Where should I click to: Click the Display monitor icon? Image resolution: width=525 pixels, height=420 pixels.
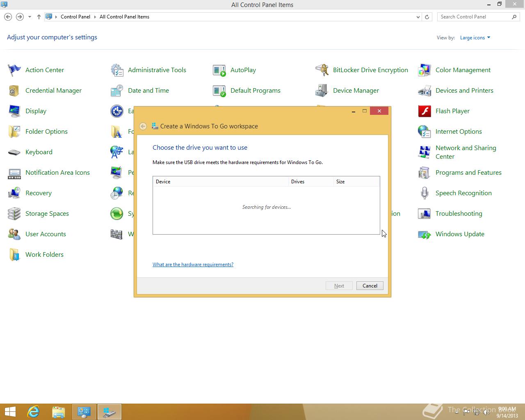click(x=14, y=111)
